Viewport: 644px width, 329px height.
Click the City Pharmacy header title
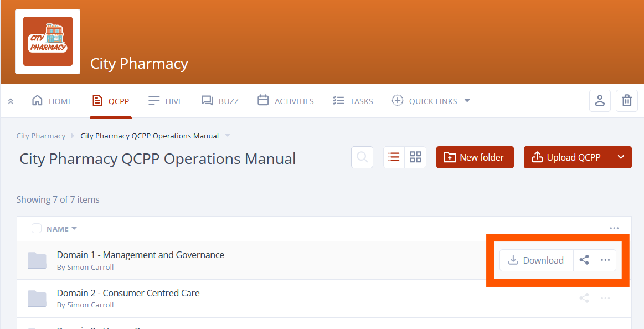tap(139, 64)
